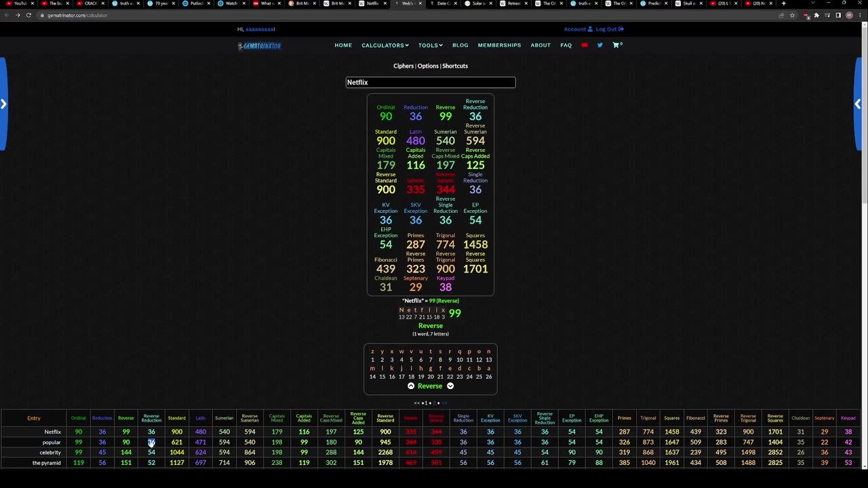Share this page using share icon
This screenshot has height=488, width=868.
(781, 15)
